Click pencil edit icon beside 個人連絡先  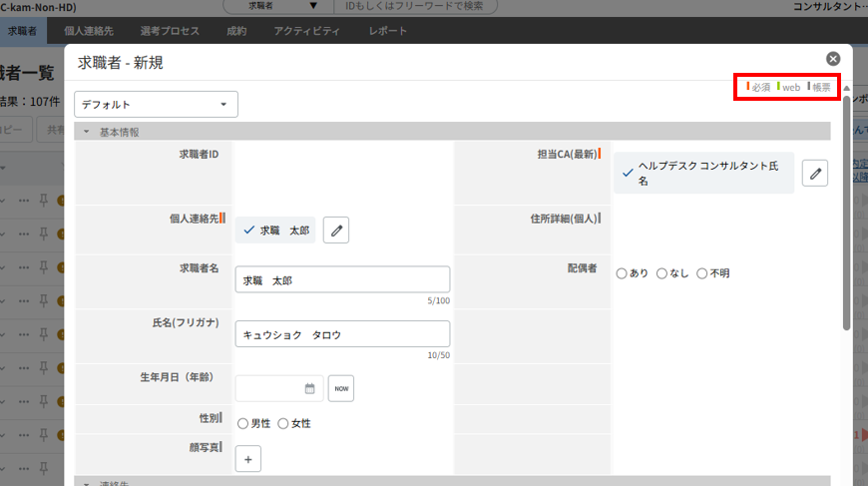(x=336, y=231)
